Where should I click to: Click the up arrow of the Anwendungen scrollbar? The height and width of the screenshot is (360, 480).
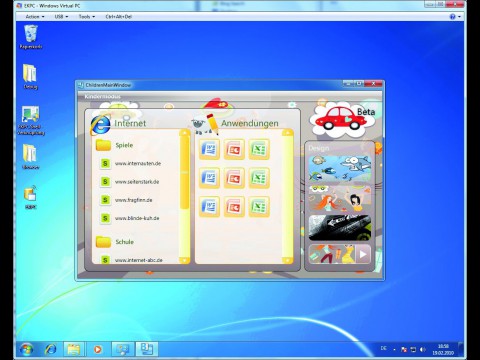[288, 133]
